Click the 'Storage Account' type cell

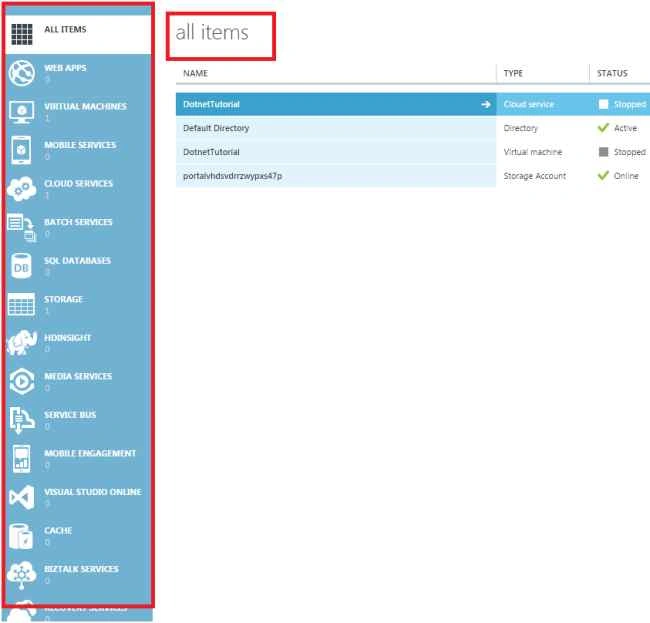tap(535, 176)
